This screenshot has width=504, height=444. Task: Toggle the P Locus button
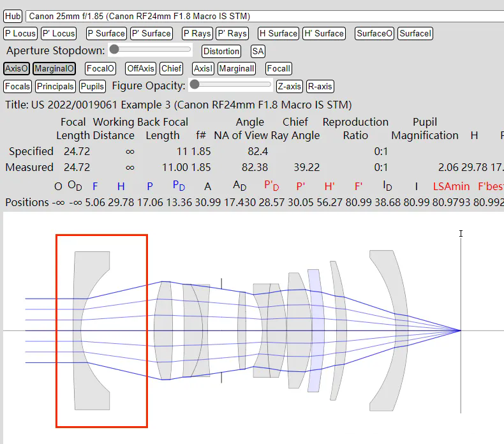tap(20, 33)
